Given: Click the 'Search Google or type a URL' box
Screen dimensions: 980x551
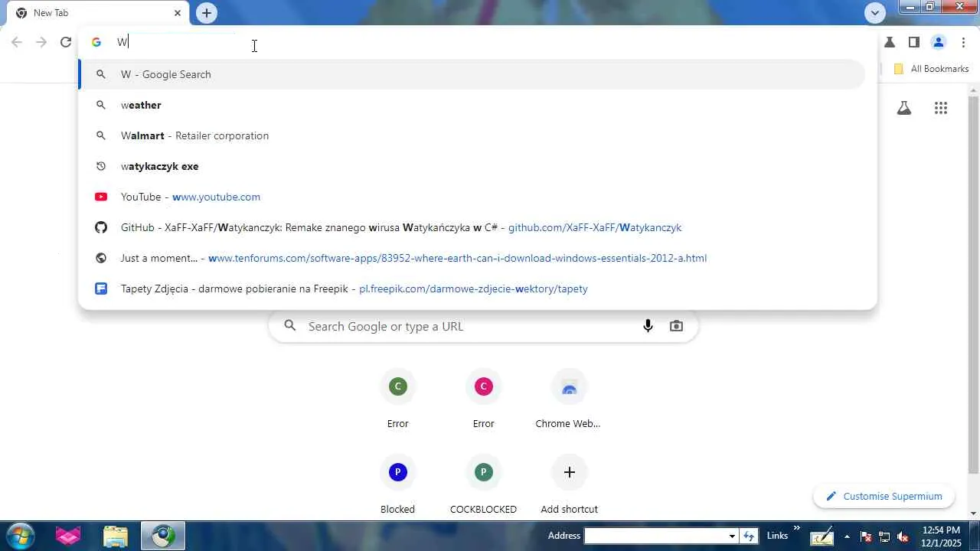Looking at the screenshot, I should tap(483, 326).
